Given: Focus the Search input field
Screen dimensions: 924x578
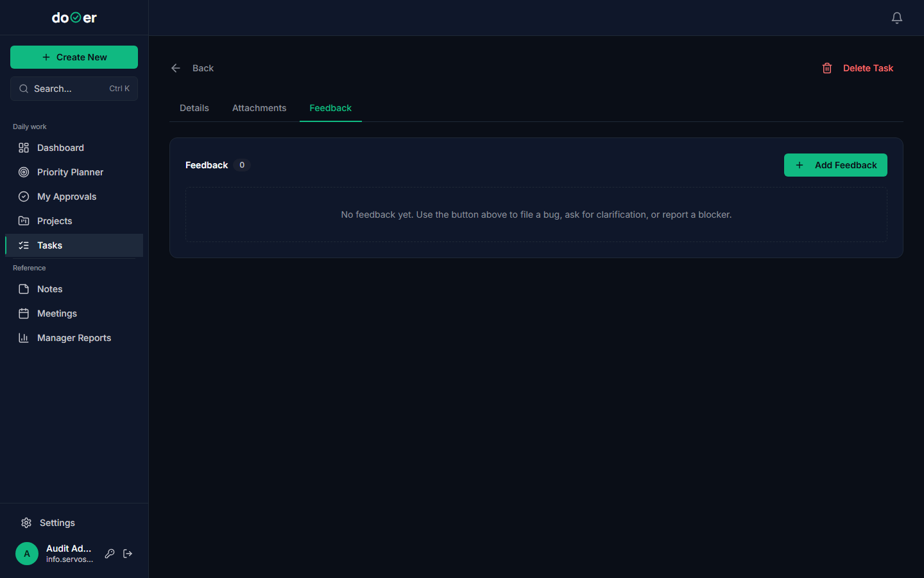Looking at the screenshot, I should (74, 89).
